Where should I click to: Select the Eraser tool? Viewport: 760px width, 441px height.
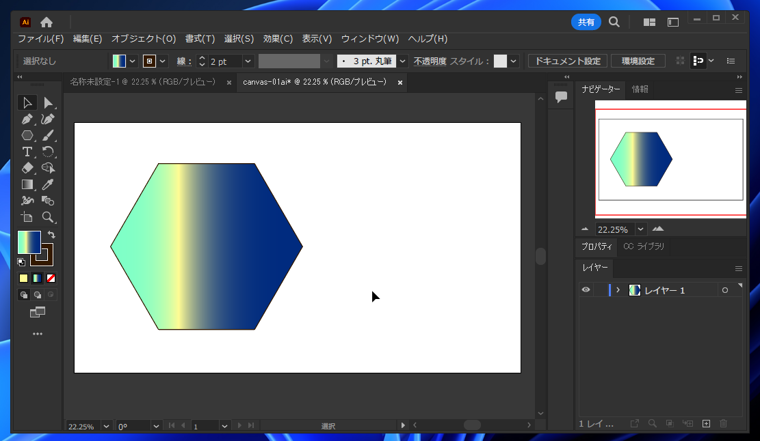click(x=27, y=168)
